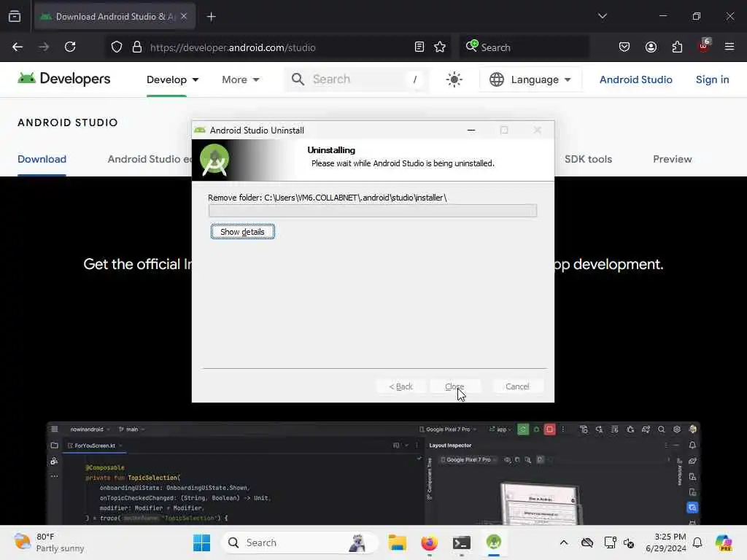Open File Explorer from taskbar
Screen dimensions: 747x560
point(397,542)
